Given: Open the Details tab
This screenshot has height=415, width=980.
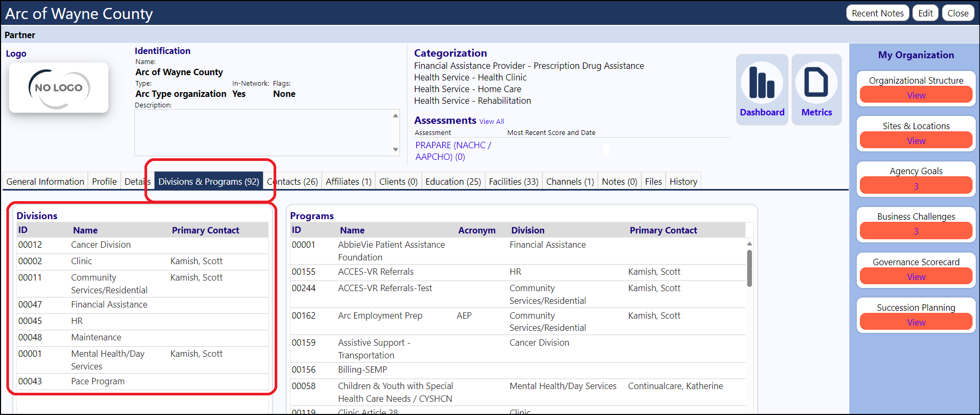Looking at the screenshot, I should pyautogui.click(x=137, y=182).
